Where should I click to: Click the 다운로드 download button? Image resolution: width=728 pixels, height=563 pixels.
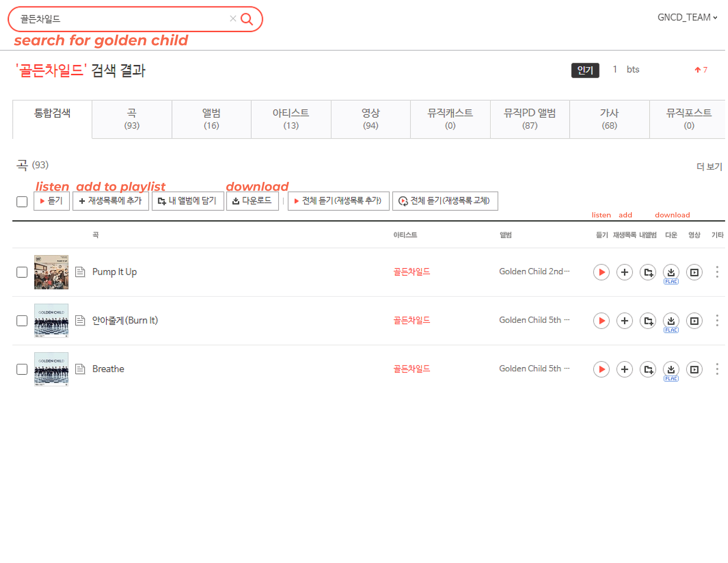252,201
